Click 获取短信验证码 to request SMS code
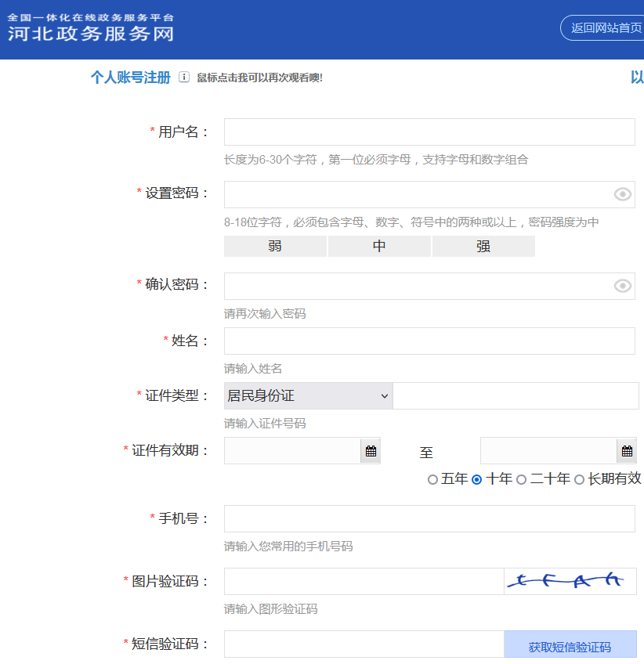Viewport: 644px width, 664px height. point(570,644)
